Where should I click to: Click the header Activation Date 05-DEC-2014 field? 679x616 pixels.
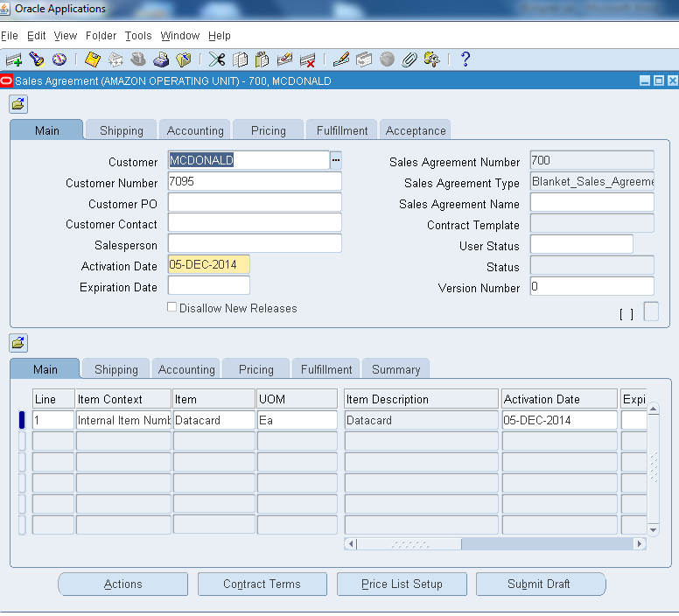pos(209,264)
